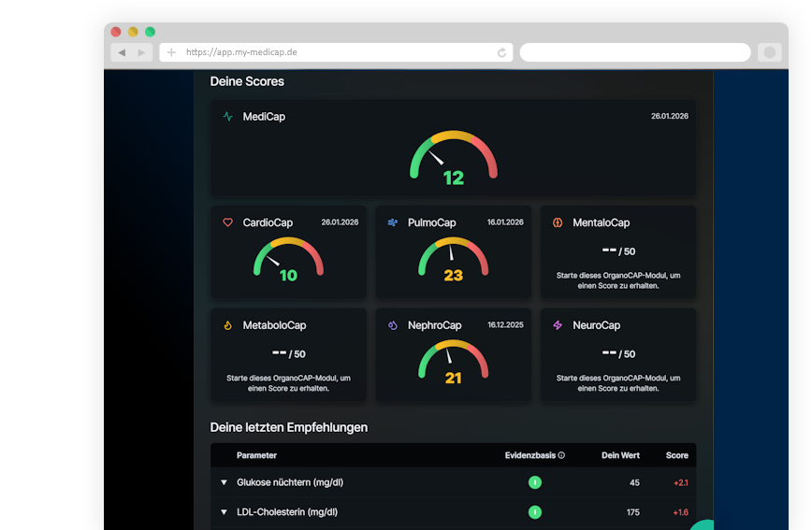Click the PulmoCap lungs icon
Screen dimensions: 812x530
point(393,223)
